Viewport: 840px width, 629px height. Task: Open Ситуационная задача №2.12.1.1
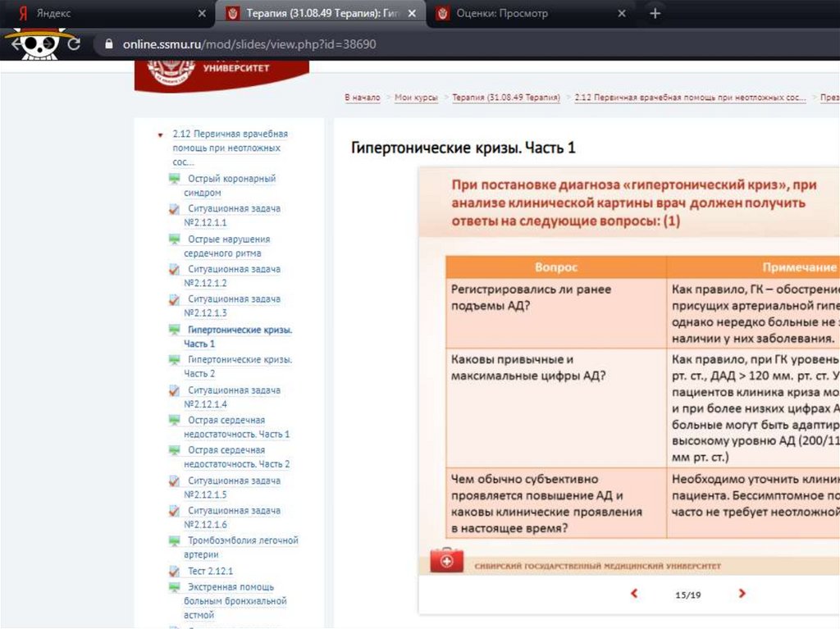point(232,215)
